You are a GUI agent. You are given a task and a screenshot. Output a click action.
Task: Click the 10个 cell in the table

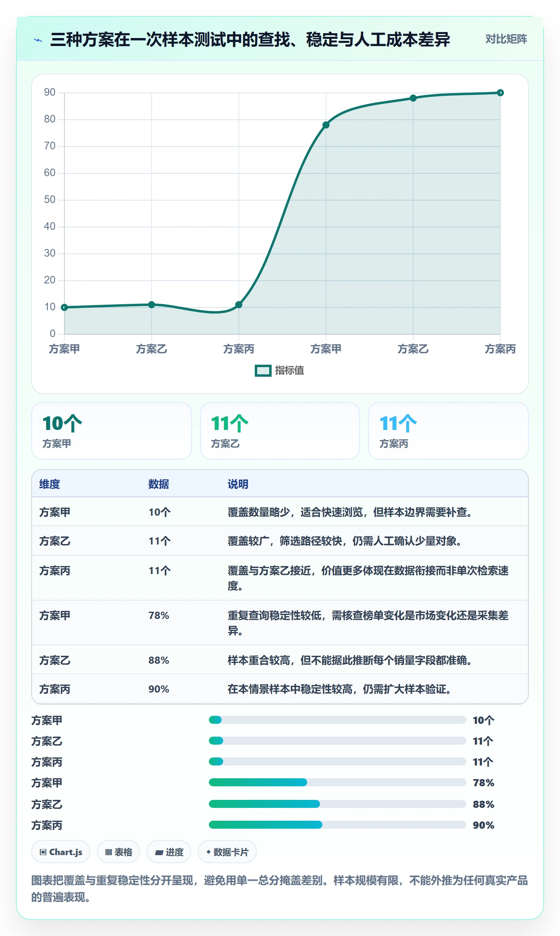click(160, 512)
